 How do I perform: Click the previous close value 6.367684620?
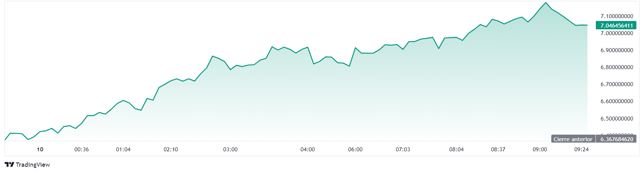(x=616, y=139)
